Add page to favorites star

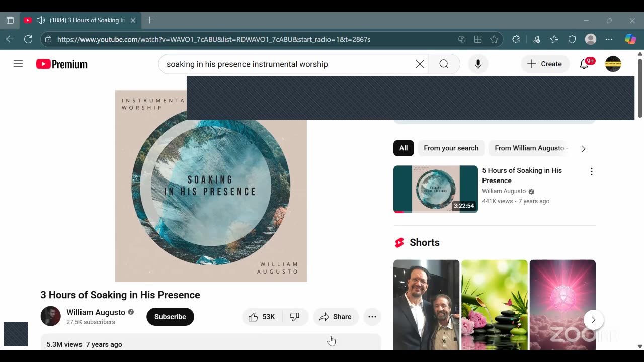(494, 39)
